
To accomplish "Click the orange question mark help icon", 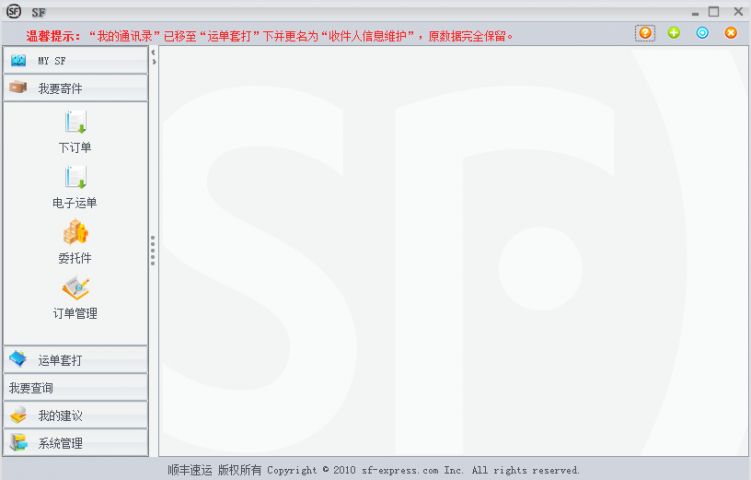I will (x=645, y=33).
